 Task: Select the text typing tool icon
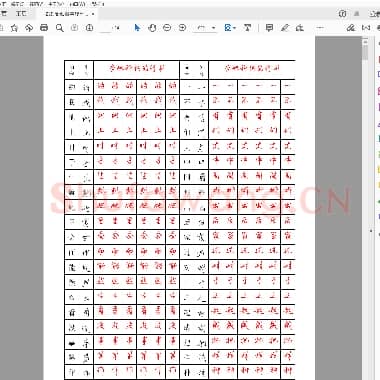point(247,28)
